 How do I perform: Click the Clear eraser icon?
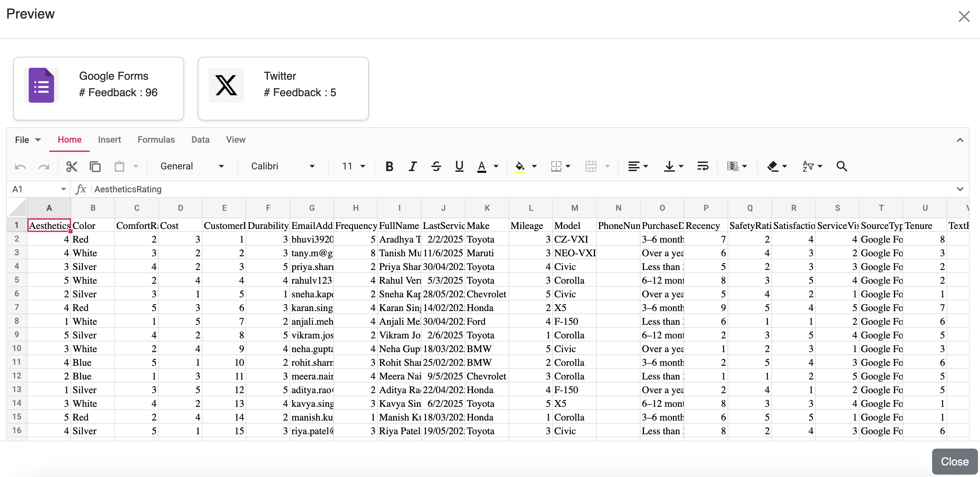pyautogui.click(x=773, y=166)
